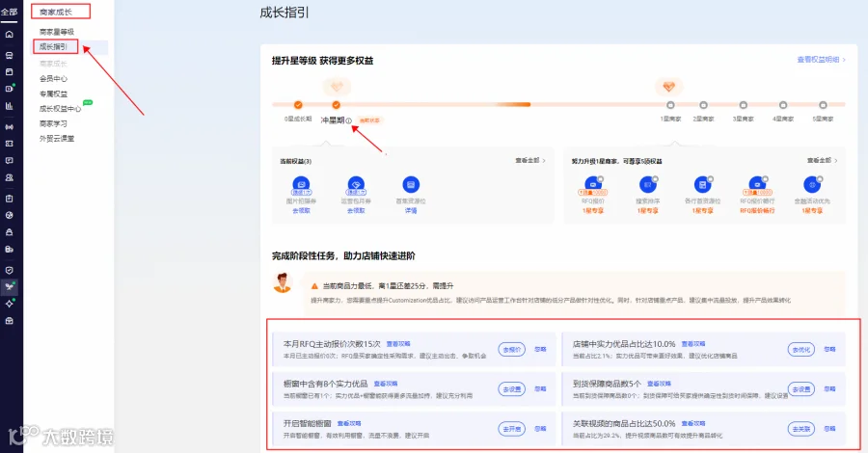The image size is (868, 453).
Task: Select the 首焦资源位 benefit icon
Action: pyautogui.click(x=411, y=184)
